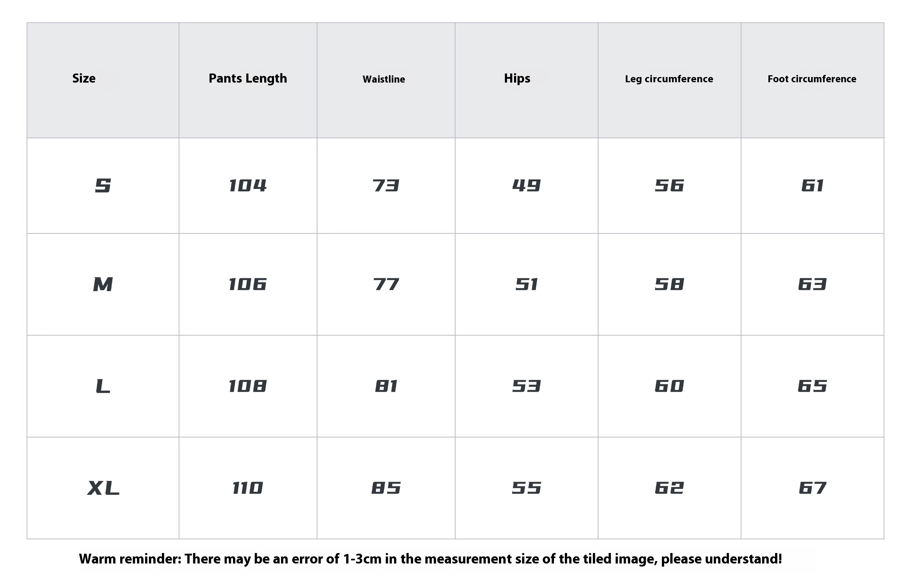Select the pants length value 110
Image resolution: width=911 pixels, height=588 pixels.
click(248, 488)
